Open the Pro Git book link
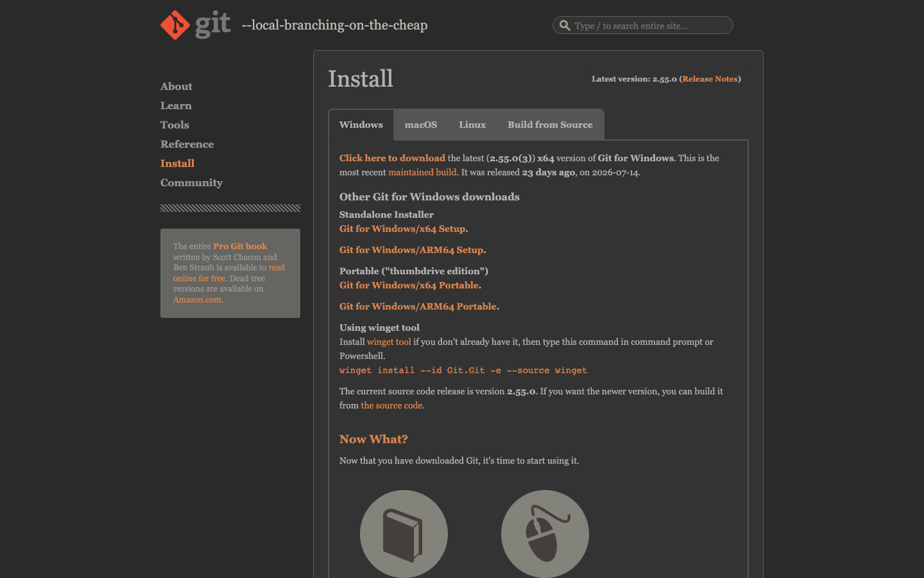Screen dimensions: 924x578 click(240, 246)
